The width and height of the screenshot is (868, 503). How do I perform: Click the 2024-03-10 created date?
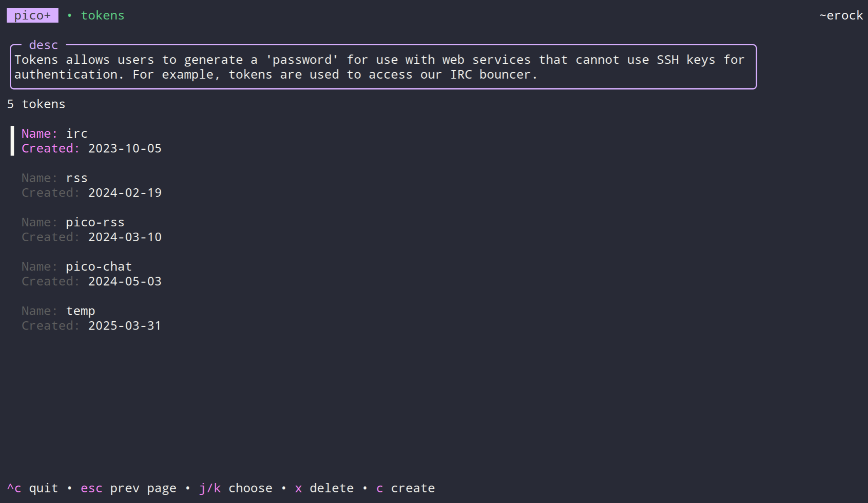coord(124,237)
